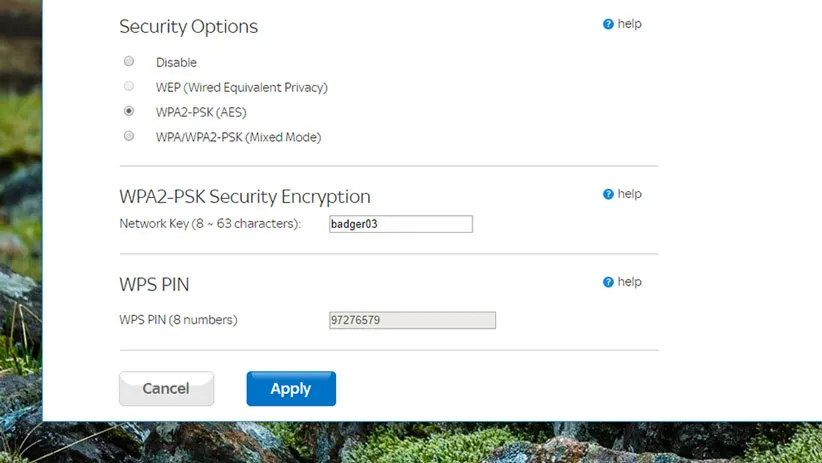822x463 pixels.
Task: Click the help icon for WPA2-PSK Security Encryption
Action: click(x=608, y=194)
